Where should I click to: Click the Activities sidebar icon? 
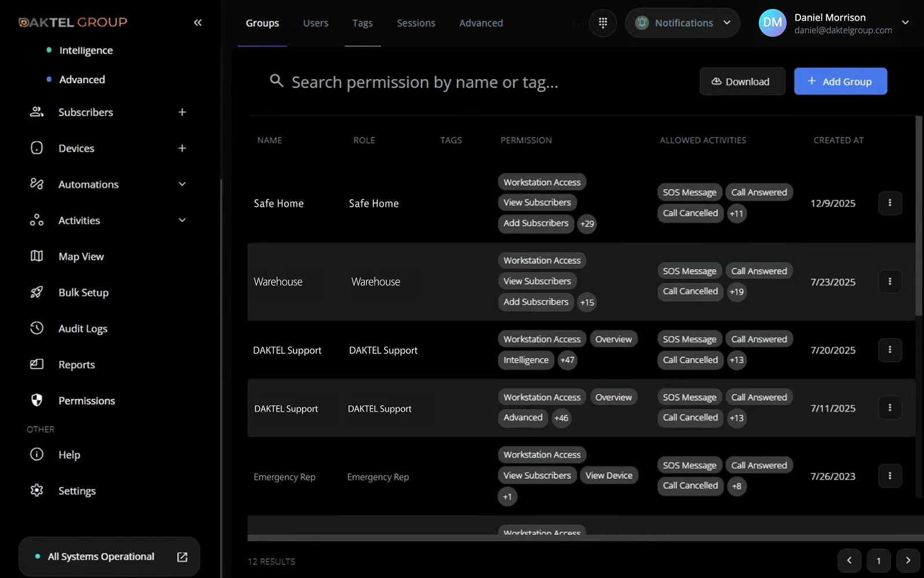click(36, 220)
